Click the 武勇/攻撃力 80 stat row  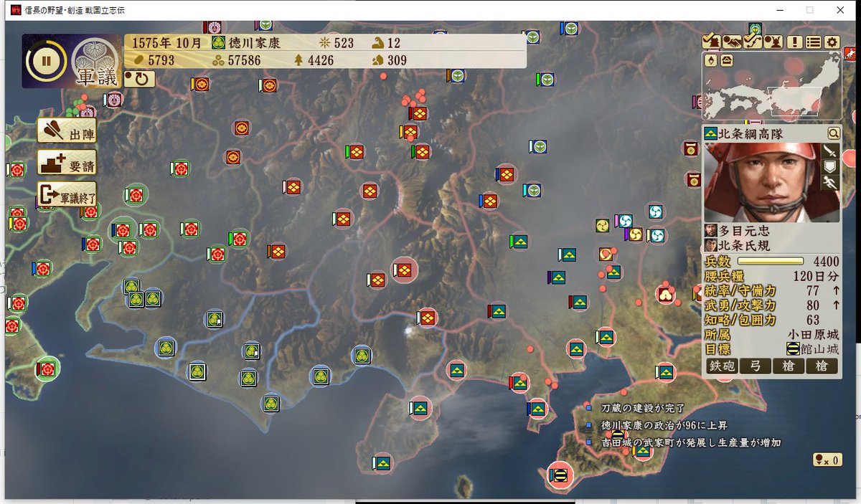772,305
